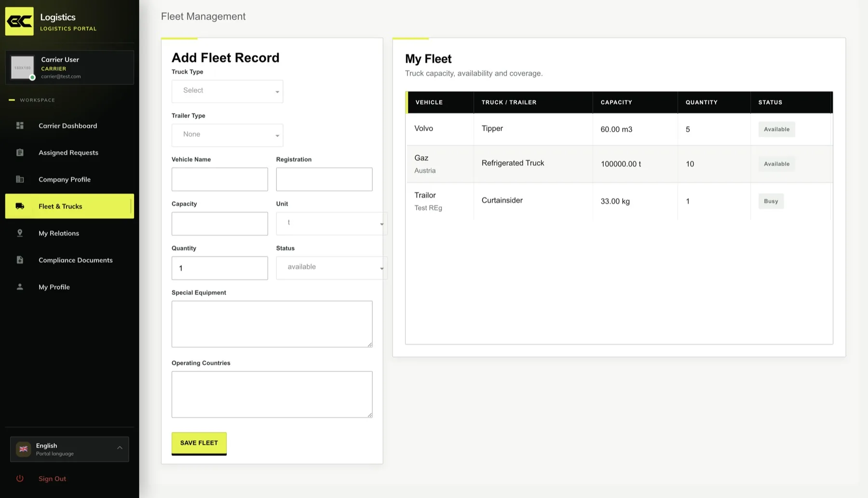Click the Compliance Documents file icon
Screen dimensions: 868x498
(20, 260)
